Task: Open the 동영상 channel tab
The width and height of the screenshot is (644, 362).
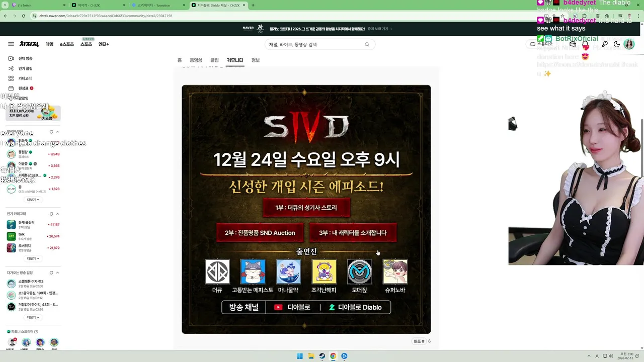Action: [196, 60]
